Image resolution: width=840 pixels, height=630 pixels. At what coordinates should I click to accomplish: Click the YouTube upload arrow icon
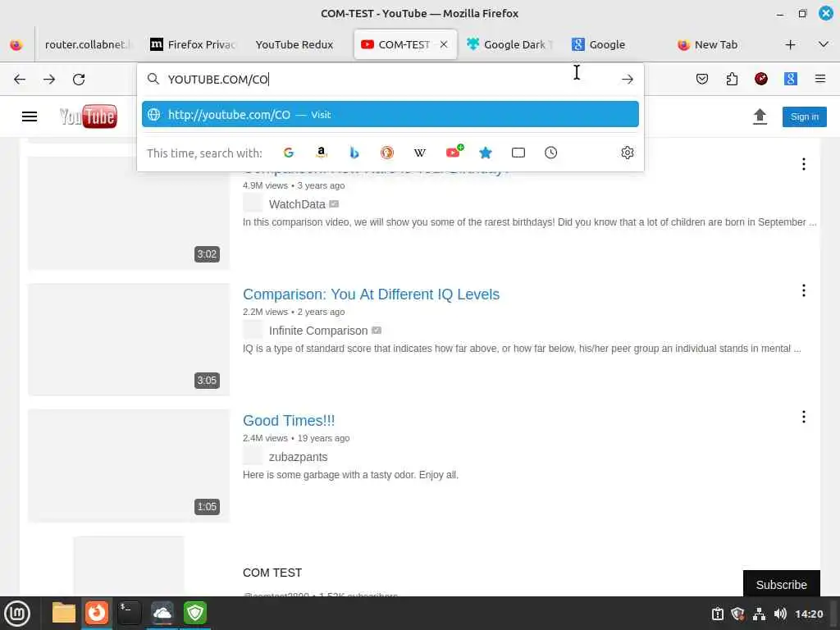760,116
